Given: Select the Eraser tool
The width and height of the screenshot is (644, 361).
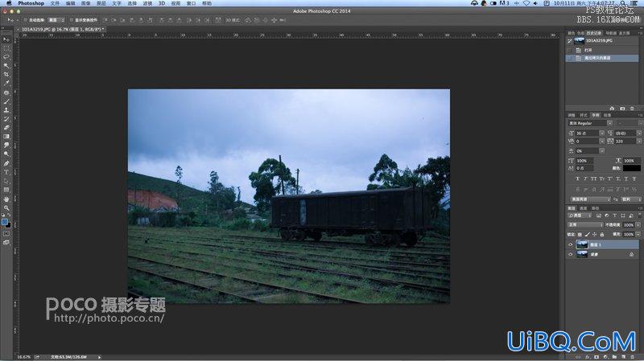Looking at the screenshot, I should [x=6, y=128].
